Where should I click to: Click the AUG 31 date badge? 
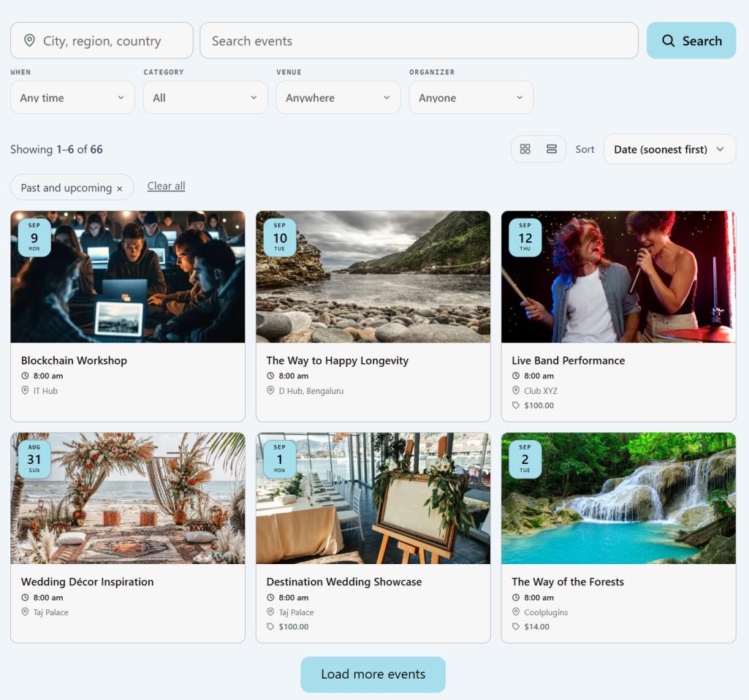[34, 459]
